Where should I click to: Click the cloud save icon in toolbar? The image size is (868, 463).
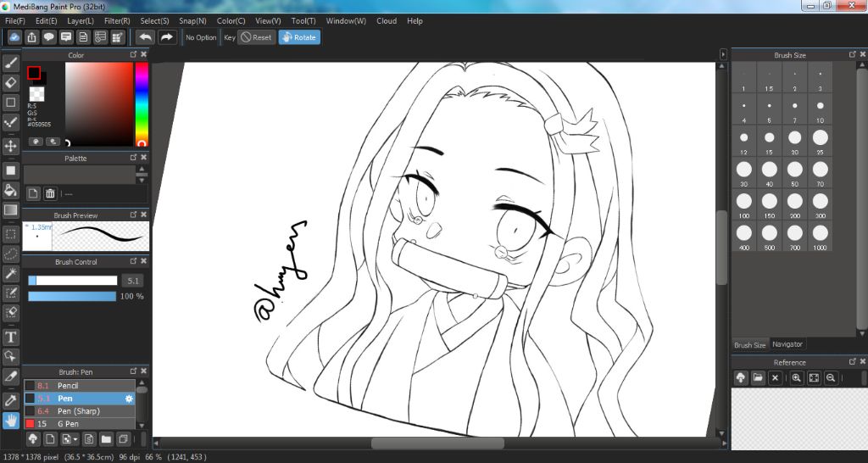point(15,37)
